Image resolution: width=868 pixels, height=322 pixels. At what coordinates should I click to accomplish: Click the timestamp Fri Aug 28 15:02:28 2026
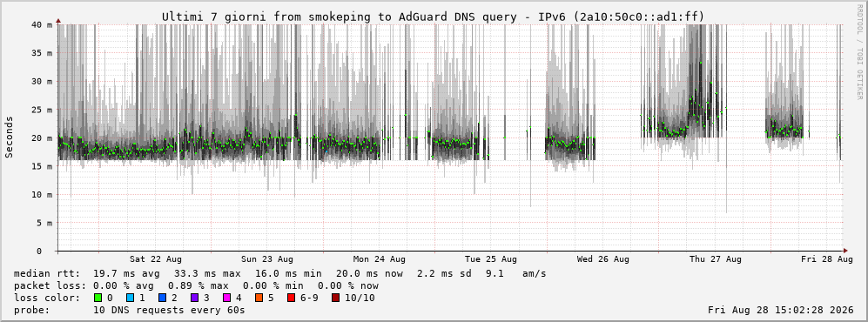[781, 310]
